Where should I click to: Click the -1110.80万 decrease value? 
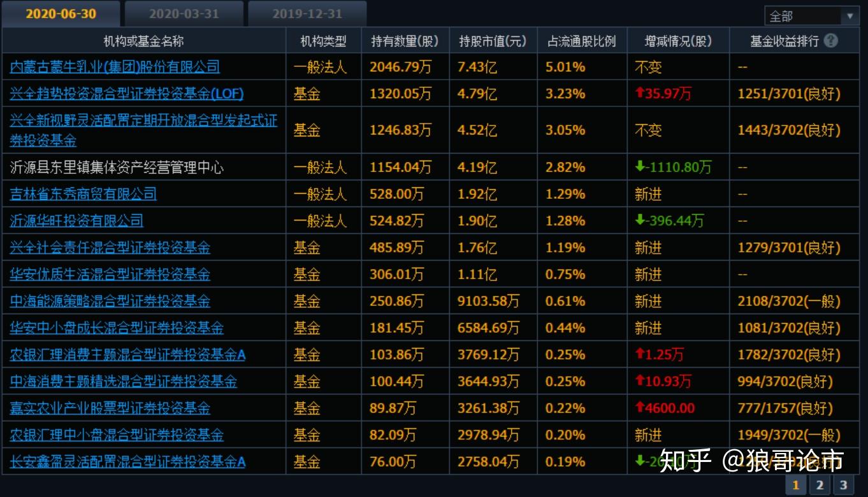679,167
